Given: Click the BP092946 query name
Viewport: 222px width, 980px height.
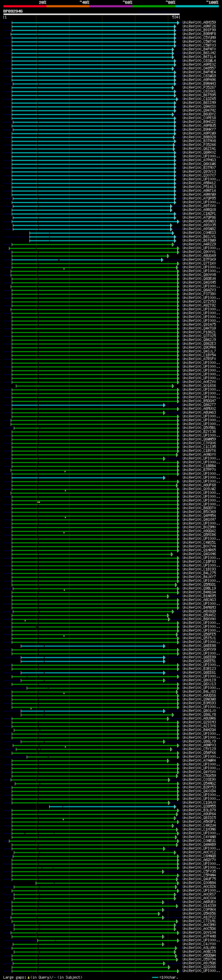Looking at the screenshot, I should pos(13,11).
